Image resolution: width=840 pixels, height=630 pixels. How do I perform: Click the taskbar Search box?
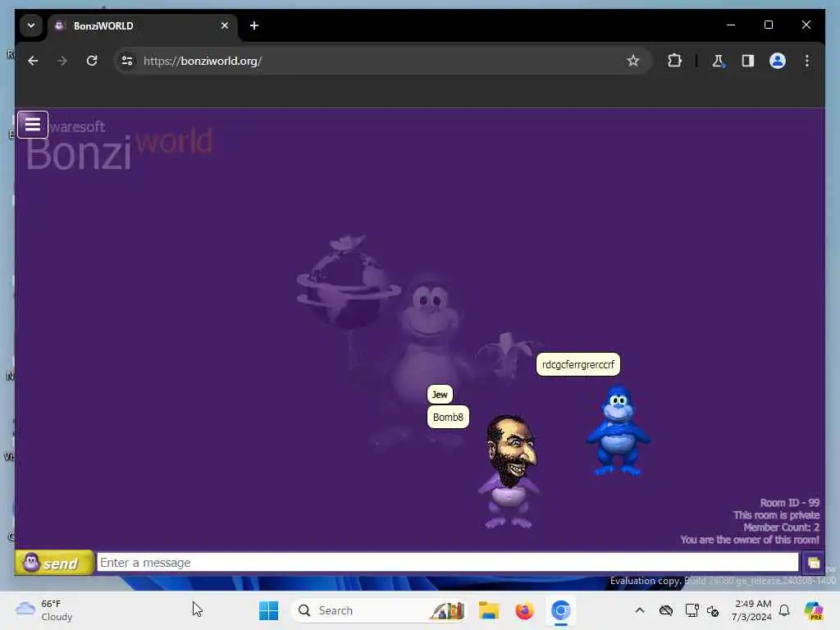(379, 610)
